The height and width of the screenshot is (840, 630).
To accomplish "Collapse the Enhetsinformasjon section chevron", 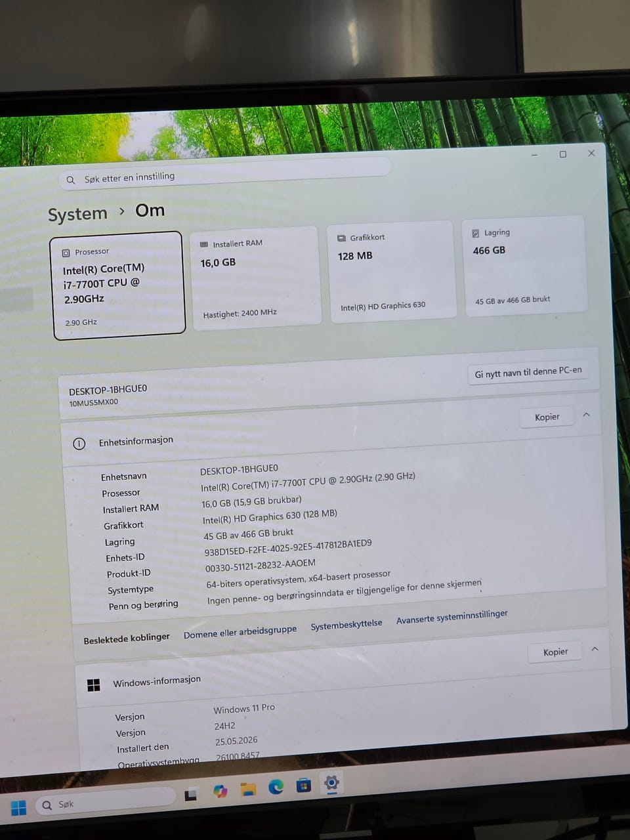I will tap(587, 414).
